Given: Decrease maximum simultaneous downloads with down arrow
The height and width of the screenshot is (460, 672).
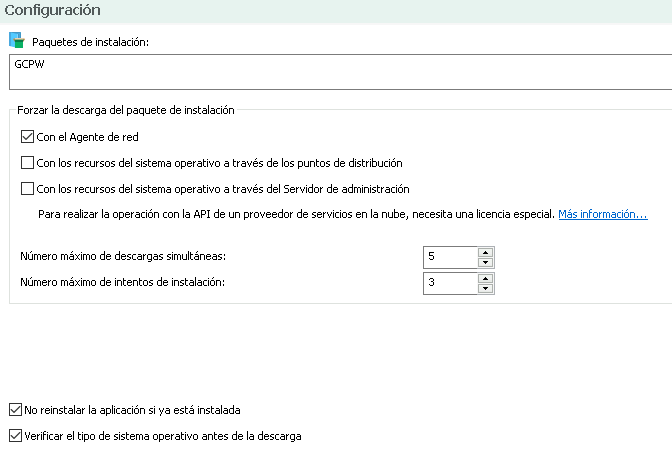Looking at the screenshot, I should pos(486,262).
